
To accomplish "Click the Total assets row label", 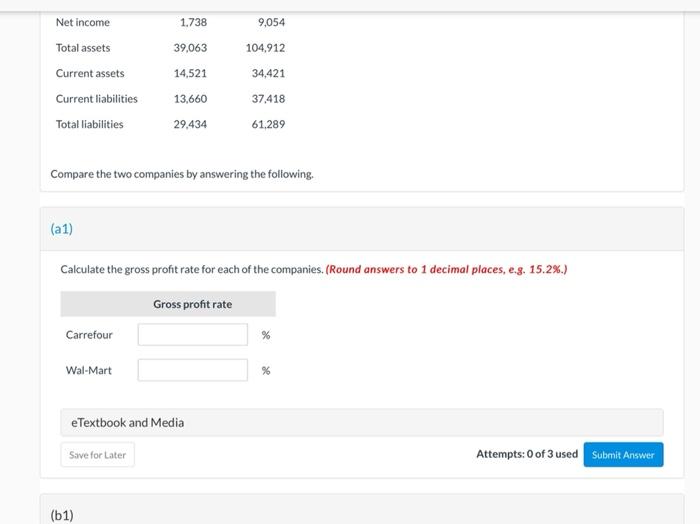I will click(x=83, y=48).
